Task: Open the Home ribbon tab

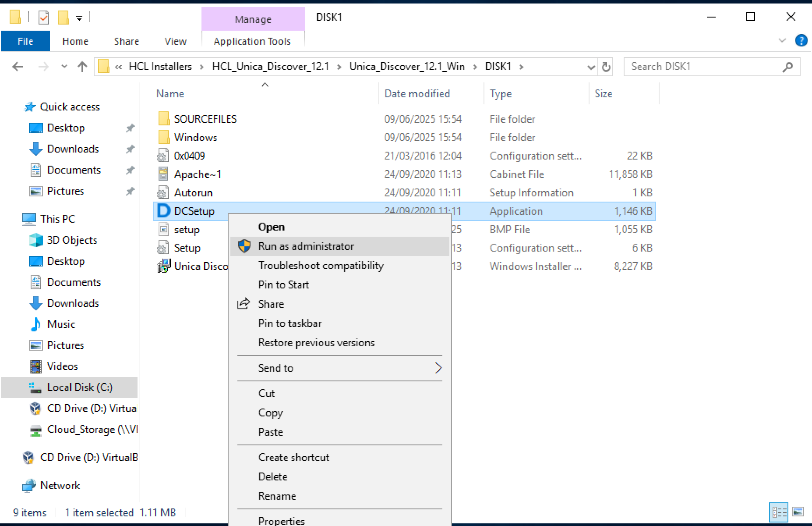Action: 75,41
